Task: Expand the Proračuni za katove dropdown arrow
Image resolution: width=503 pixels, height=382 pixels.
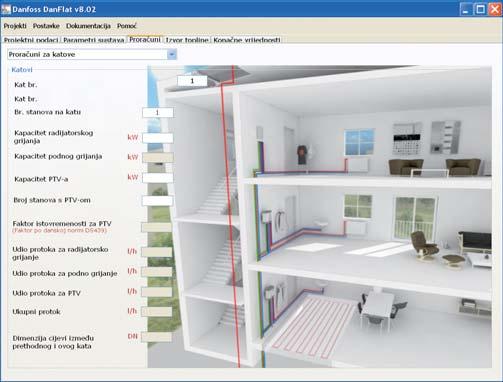Action: pos(172,54)
